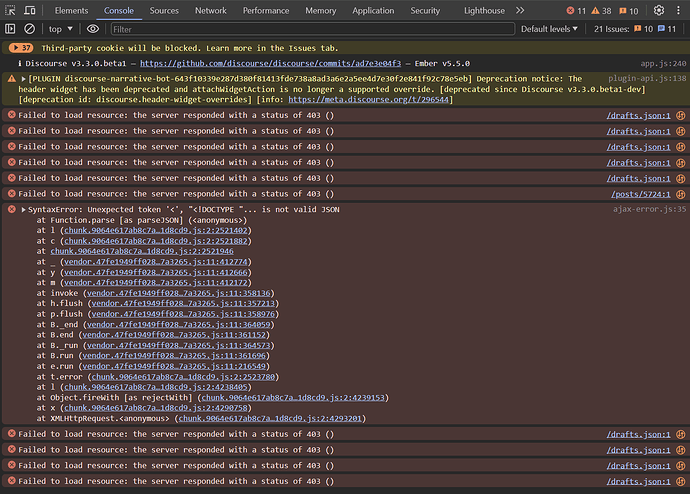Open the B.run vendor link js:11:361696
This screenshot has height=494, width=690.
pyautogui.click(x=174, y=356)
